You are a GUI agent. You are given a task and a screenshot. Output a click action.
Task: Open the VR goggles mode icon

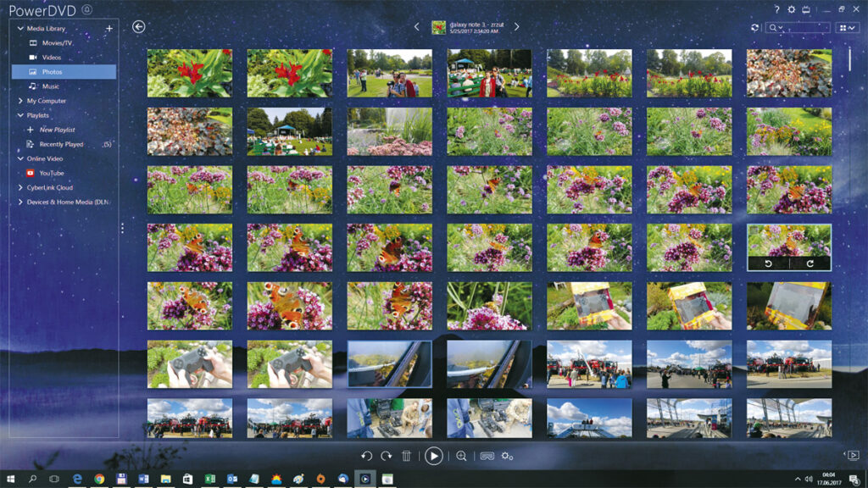coord(487,456)
